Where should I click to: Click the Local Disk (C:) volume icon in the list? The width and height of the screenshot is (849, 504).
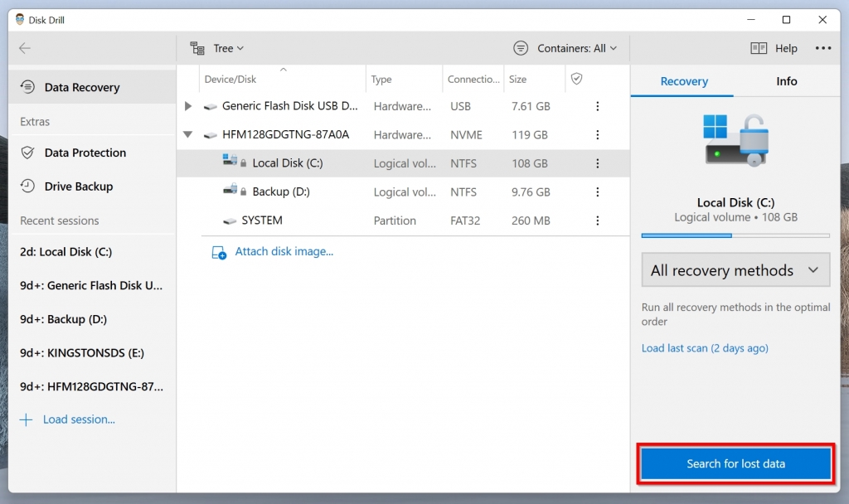[230, 160]
